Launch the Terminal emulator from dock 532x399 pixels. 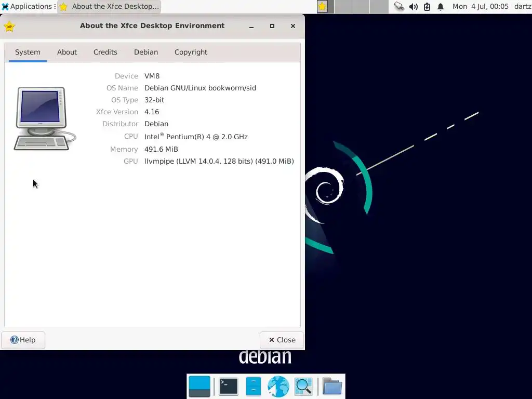229,386
